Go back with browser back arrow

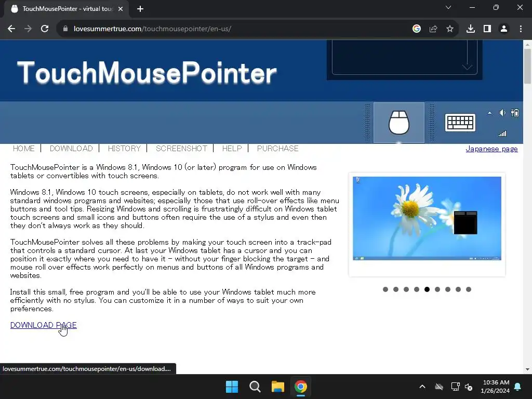tap(11, 29)
